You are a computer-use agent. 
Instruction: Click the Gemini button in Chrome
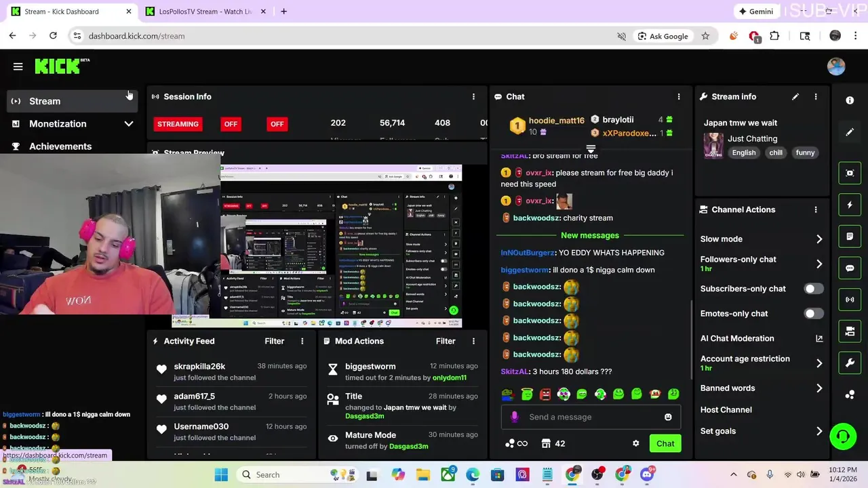click(x=756, y=12)
